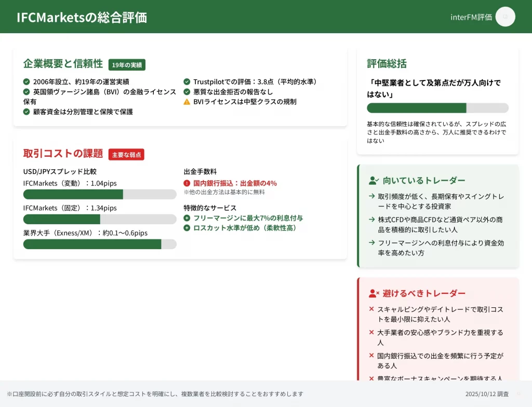
Task: Click the 評価総括 rating progress bar
Action: [x=437, y=108]
